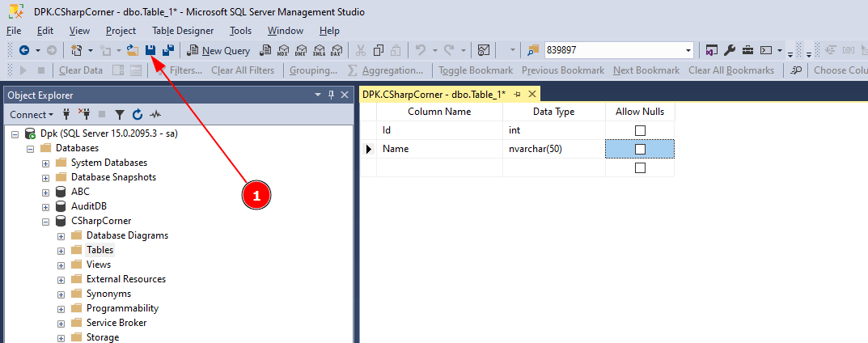
Task: Click the Save Table_1 toolbar icon
Action: pos(150,50)
